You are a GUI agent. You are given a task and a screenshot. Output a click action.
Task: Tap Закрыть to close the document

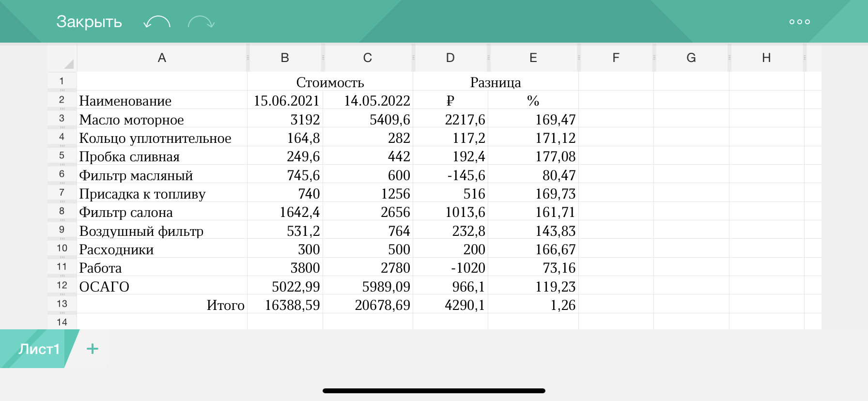(x=89, y=22)
